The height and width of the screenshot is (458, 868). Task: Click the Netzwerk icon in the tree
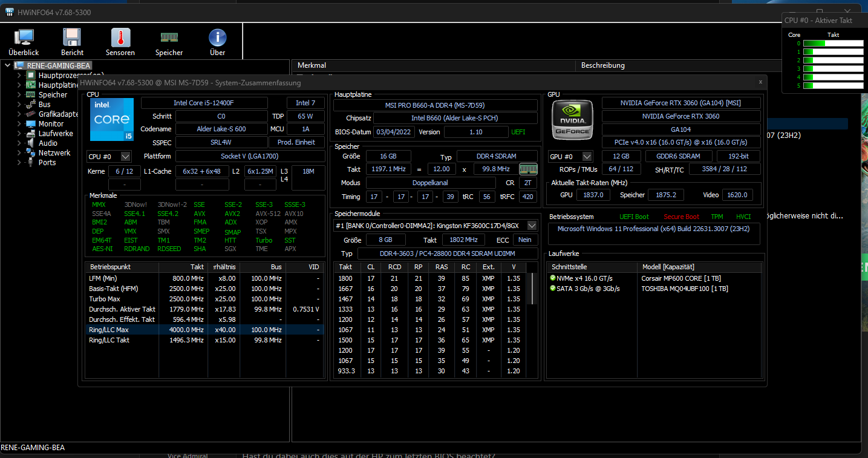tap(30, 152)
